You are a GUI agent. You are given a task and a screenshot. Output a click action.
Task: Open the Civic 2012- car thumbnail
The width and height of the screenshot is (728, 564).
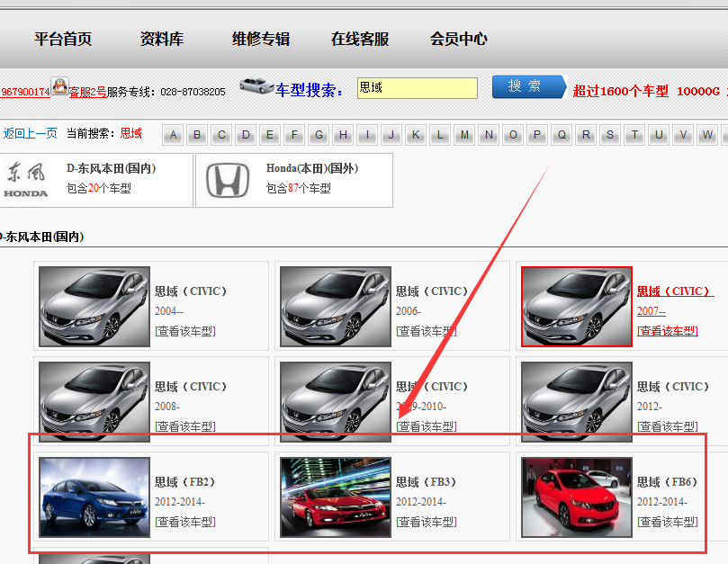577,401
